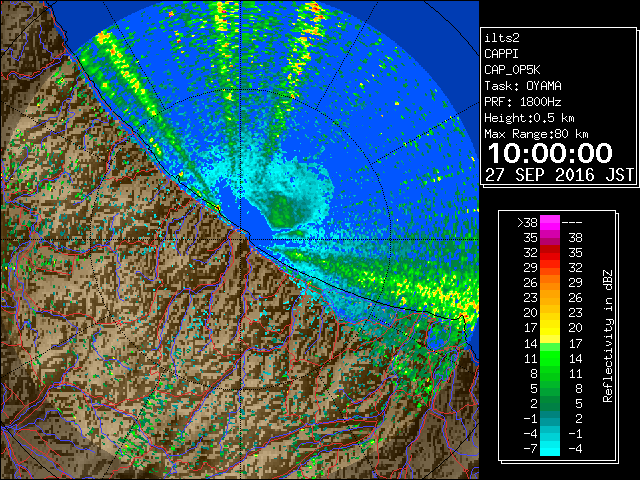Screen dimensions: 640x480
Task: Select the '27 SEP 2016 JST' date
Action: [x=559, y=175]
